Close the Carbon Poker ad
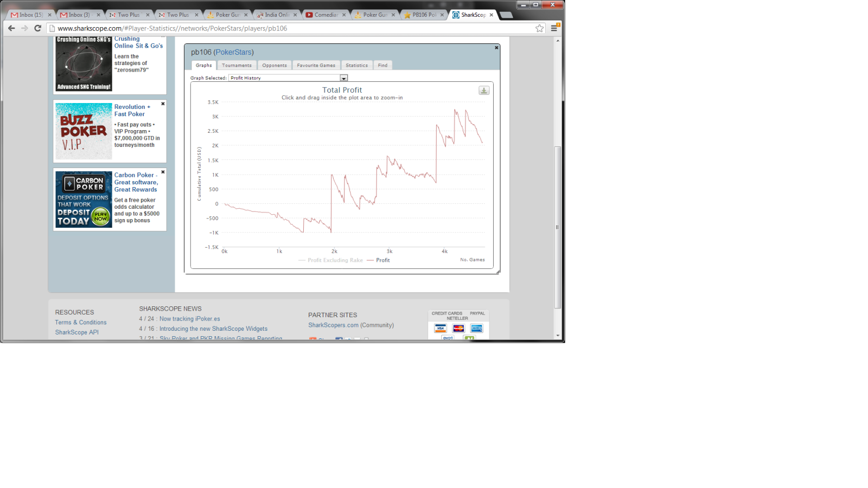This screenshot has height=488, width=868. 163,172
